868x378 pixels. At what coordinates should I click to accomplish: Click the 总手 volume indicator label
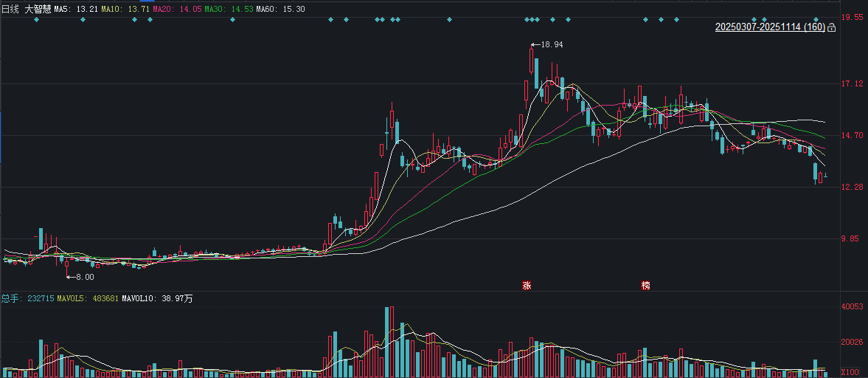(10, 298)
